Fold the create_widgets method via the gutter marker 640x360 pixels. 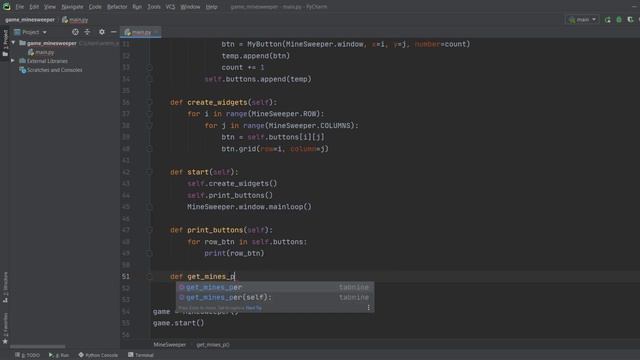149,102
